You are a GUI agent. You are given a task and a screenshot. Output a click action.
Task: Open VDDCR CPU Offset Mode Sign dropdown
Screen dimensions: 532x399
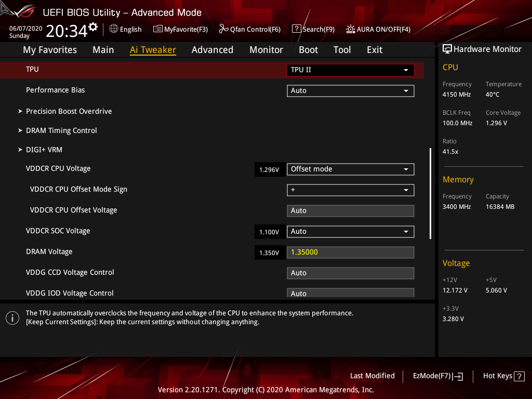351,190
